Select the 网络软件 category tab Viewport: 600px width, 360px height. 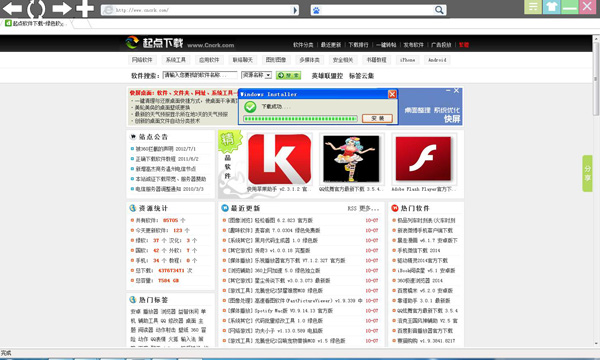pos(142,60)
